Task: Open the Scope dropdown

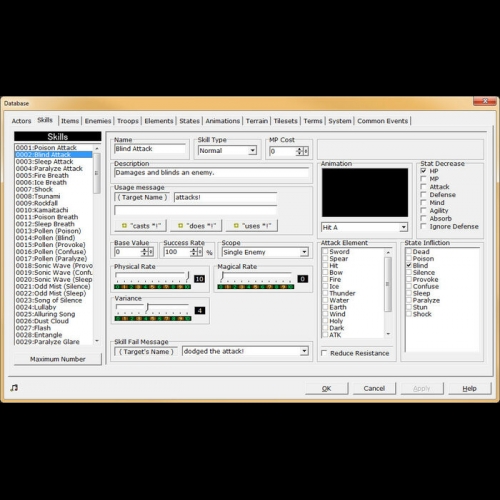Action: (304, 252)
